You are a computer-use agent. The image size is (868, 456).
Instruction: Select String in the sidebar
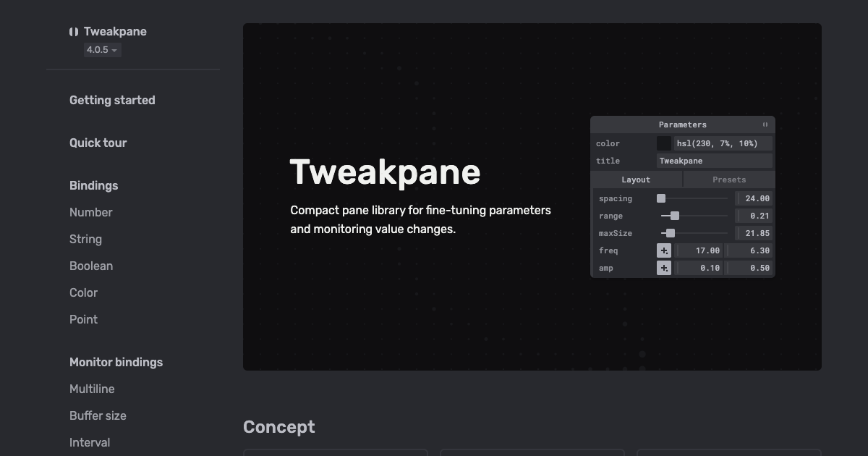tap(85, 240)
